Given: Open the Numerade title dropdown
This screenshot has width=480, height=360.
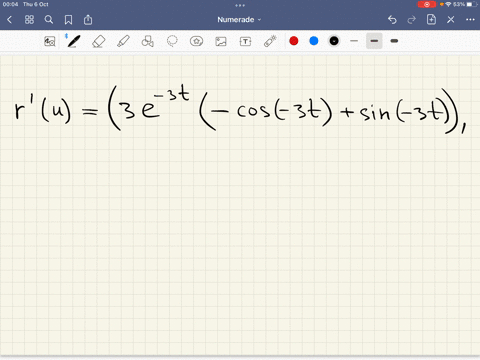Looking at the screenshot, I should [239, 20].
